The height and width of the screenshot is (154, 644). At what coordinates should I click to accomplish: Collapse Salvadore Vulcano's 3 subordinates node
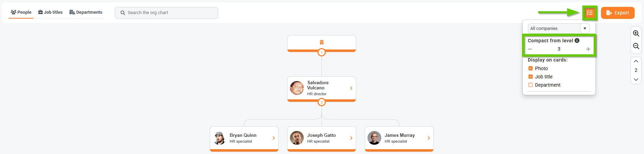(321, 102)
